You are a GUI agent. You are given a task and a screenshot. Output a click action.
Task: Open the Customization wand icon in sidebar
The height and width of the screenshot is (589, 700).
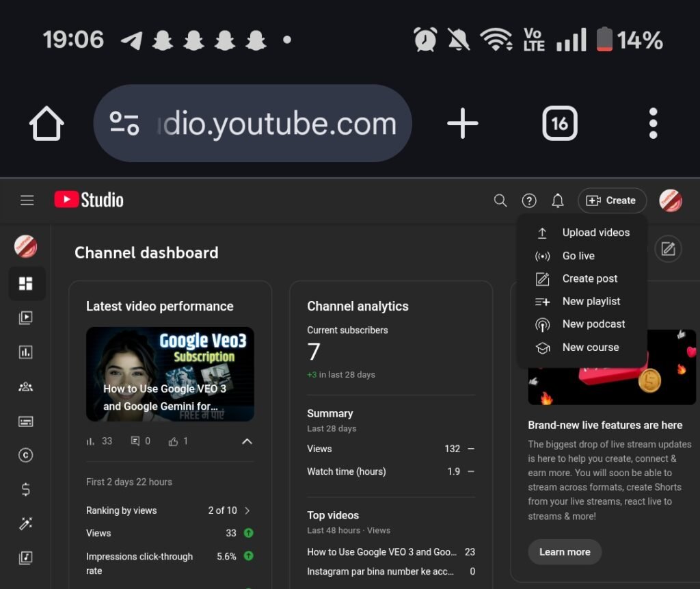[27, 523]
